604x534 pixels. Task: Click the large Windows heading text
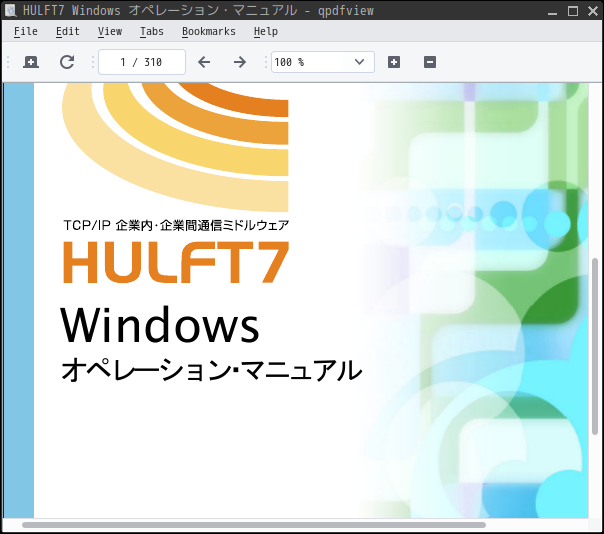tap(160, 324)
